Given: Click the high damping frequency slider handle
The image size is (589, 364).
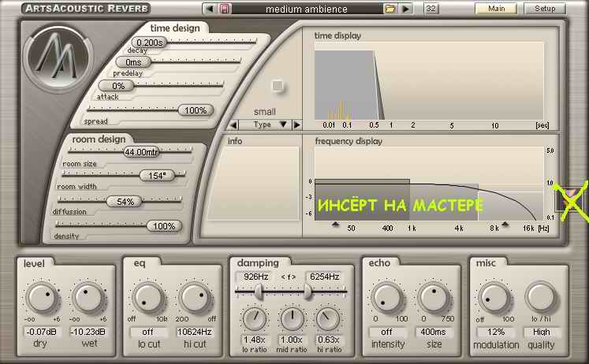Looking at the screenshot, I should (308, 292).
